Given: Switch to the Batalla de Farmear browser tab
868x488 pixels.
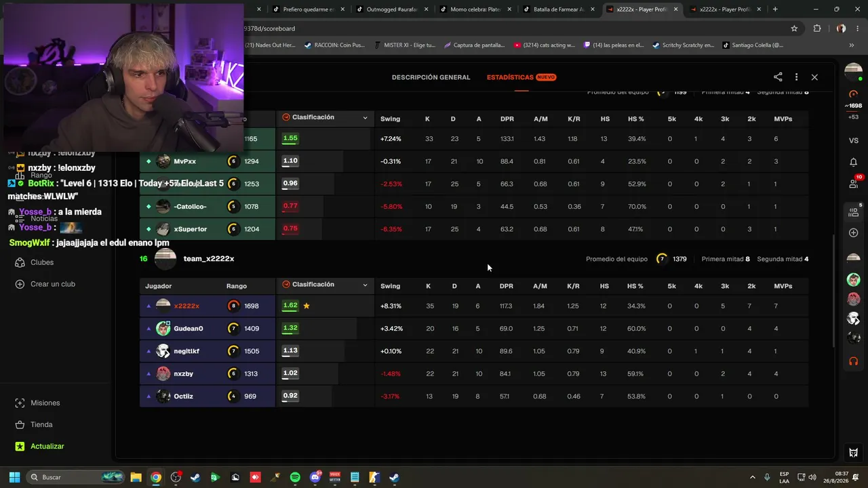Looking at the screenshot, I should [x=559, y=9].
